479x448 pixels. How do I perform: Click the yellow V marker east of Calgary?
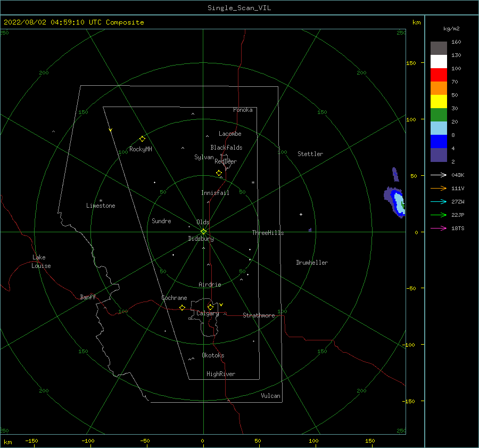click(x=221, y=305)
